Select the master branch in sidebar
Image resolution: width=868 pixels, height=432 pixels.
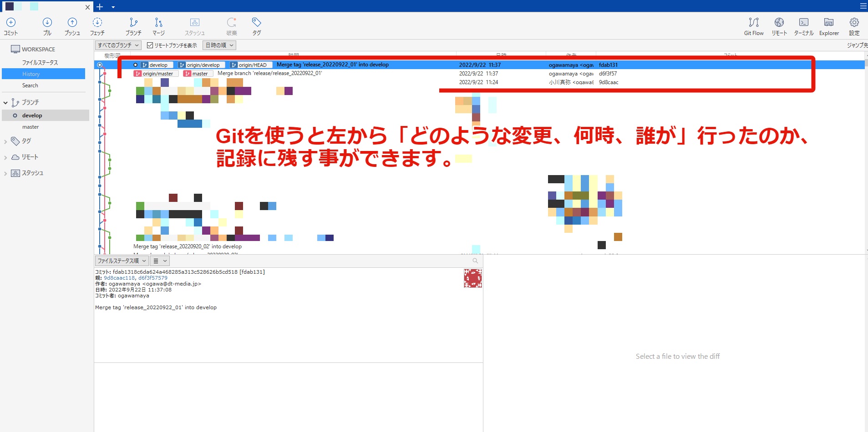tap(30, 127)
